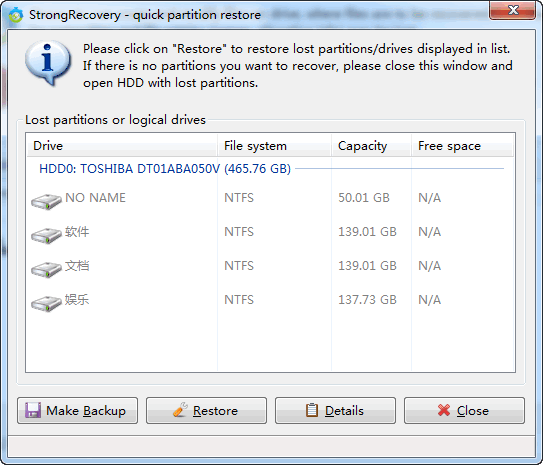
Task: Click the Capacity column header
Action: [x=371, y=146]
